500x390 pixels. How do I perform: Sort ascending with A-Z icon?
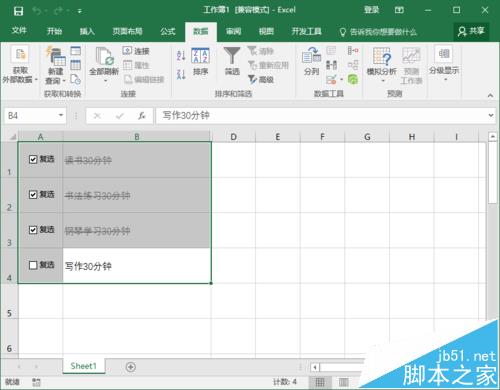coord(181,56)
